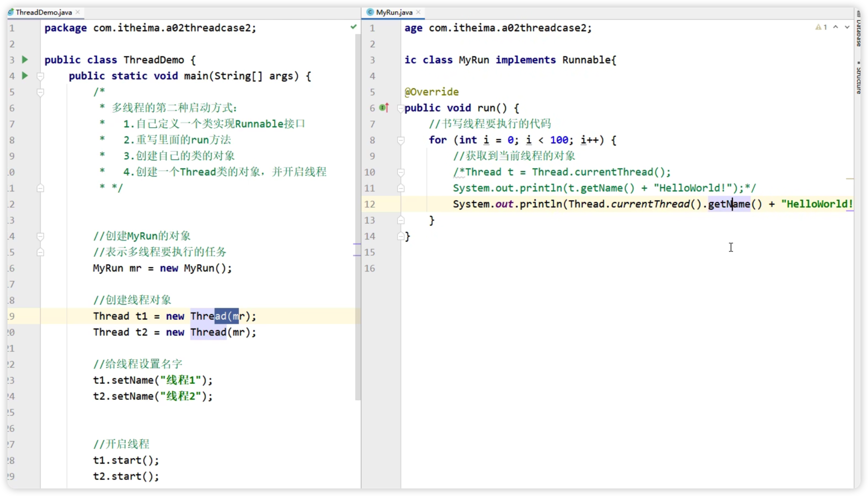
Task: Click the 书写线程要执行的代码 comment
Action: coord(490,123)
